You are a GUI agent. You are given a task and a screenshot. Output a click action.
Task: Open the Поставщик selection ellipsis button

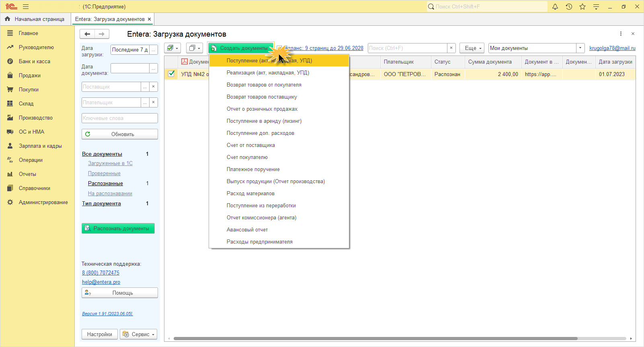145,87
